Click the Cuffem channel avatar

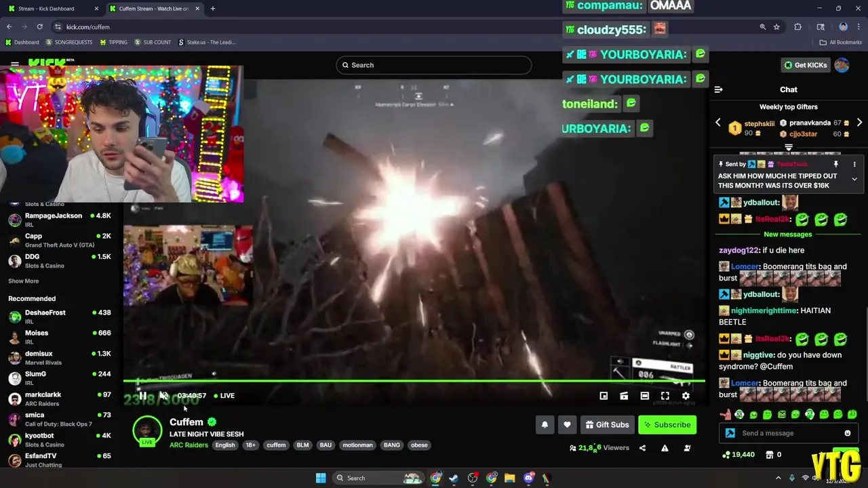tap(147, 430)
